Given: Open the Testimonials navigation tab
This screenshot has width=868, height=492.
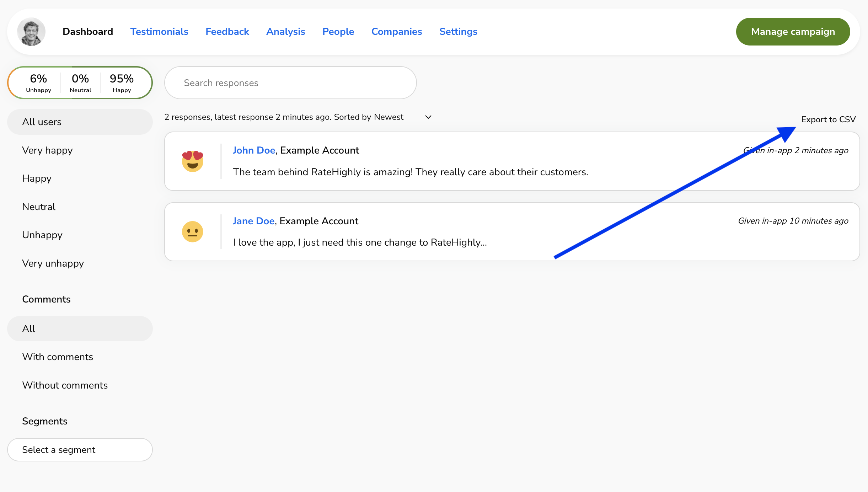Looking at the screenshot, I should pyautogui.click(x=159, y=32).
